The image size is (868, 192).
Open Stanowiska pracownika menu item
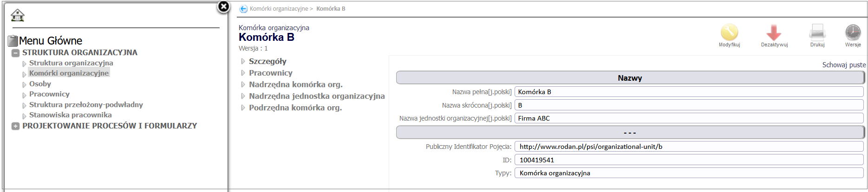point(70,115)
